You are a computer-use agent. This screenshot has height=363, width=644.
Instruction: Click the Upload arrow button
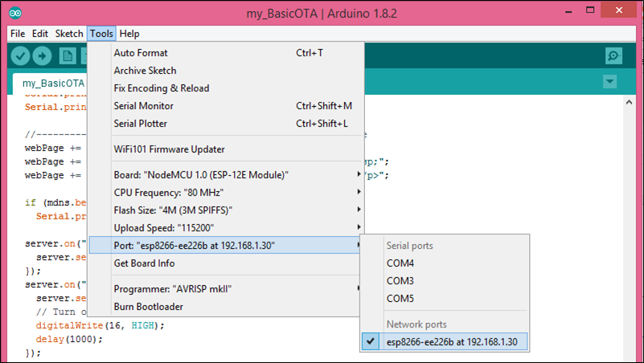click(42, 55)
